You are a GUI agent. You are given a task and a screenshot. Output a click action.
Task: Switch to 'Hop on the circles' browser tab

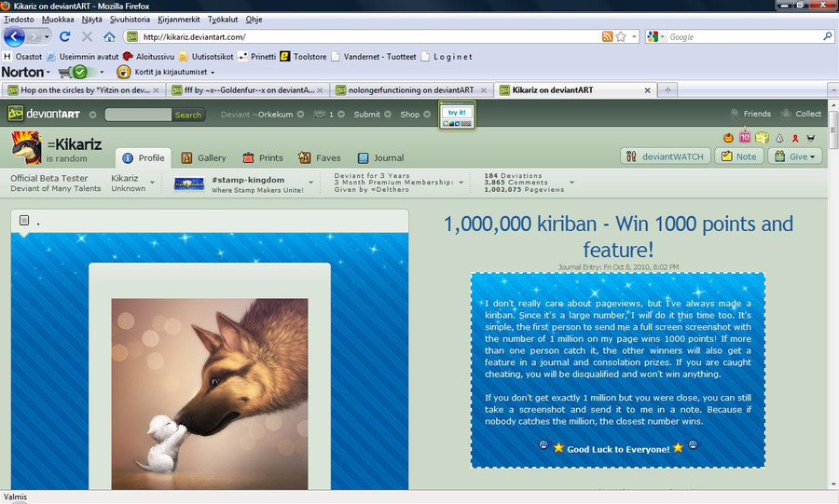pyautogui.click(x=84, y=90)
